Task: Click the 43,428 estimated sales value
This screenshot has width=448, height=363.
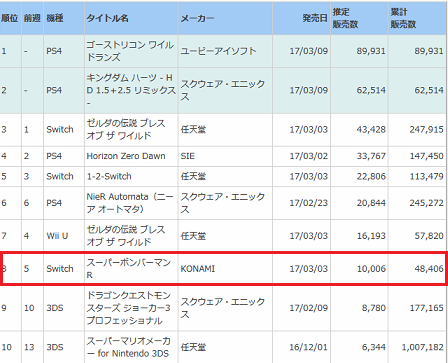Action: 371,129
